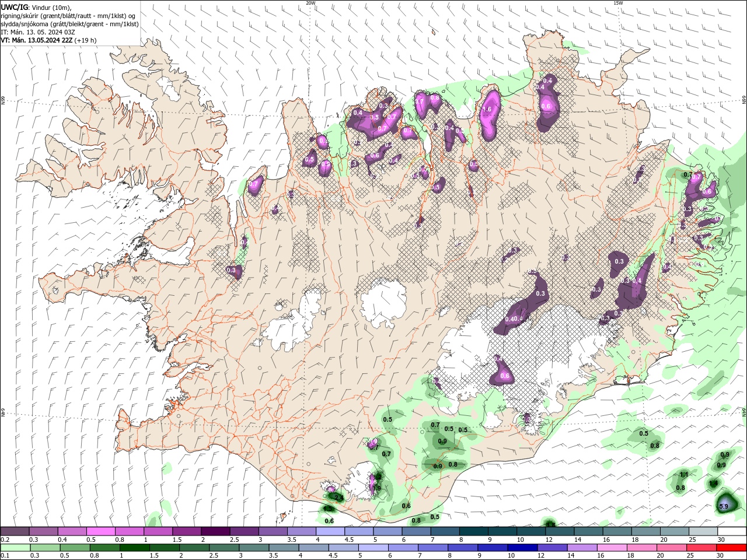Click the violet 12 swatch on the rain scale
Viewport: 747px width, 560px height.
552,548
